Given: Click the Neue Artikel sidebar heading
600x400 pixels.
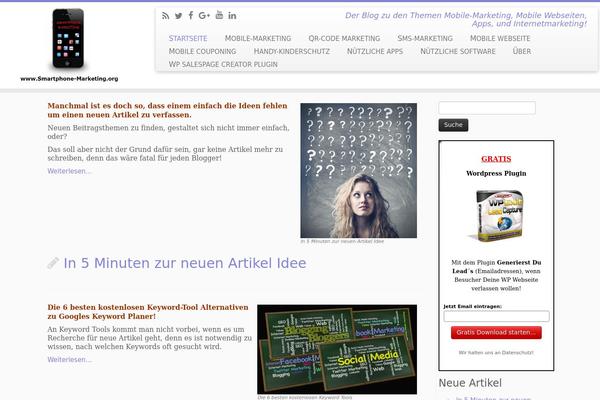Looking at the screenshot, I should pos(470,383).
